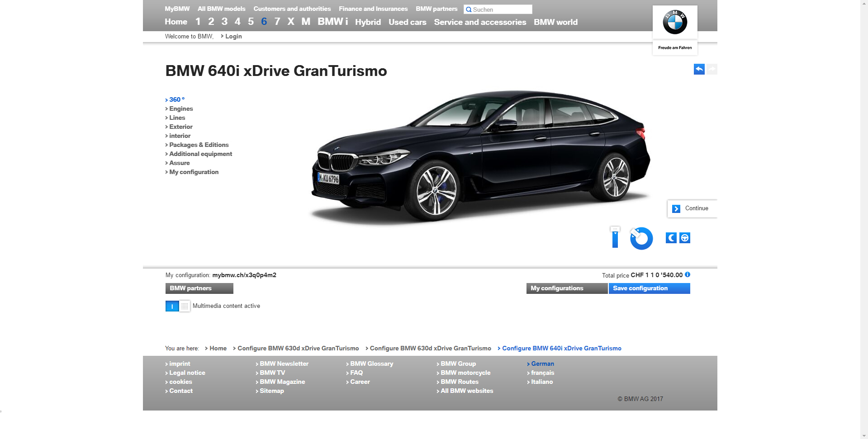Click the Login link
This screenshot has height=439, width=868.
[x=233, y=36]
